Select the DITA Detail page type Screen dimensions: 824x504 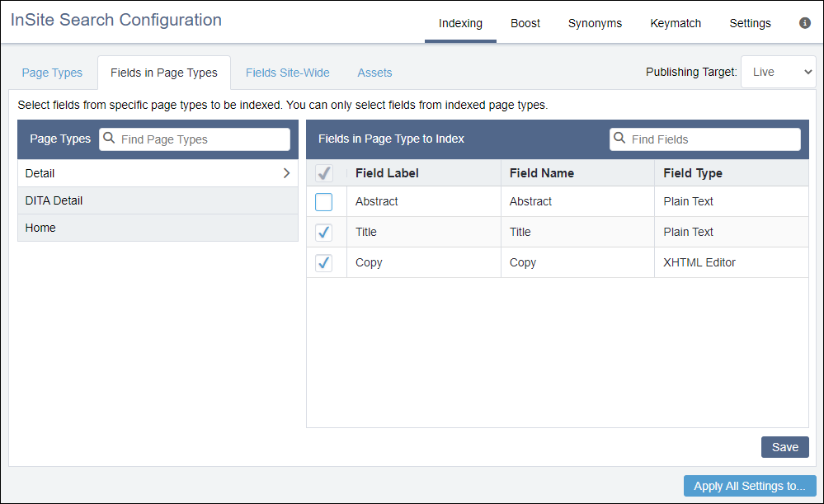[x=158, y=200]
